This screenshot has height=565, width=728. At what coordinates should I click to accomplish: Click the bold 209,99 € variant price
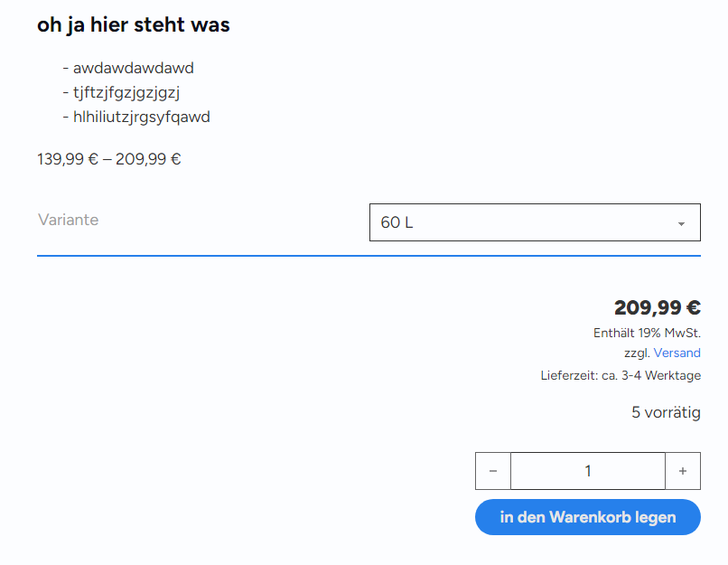pyautogui.click(x=658, y=307)
